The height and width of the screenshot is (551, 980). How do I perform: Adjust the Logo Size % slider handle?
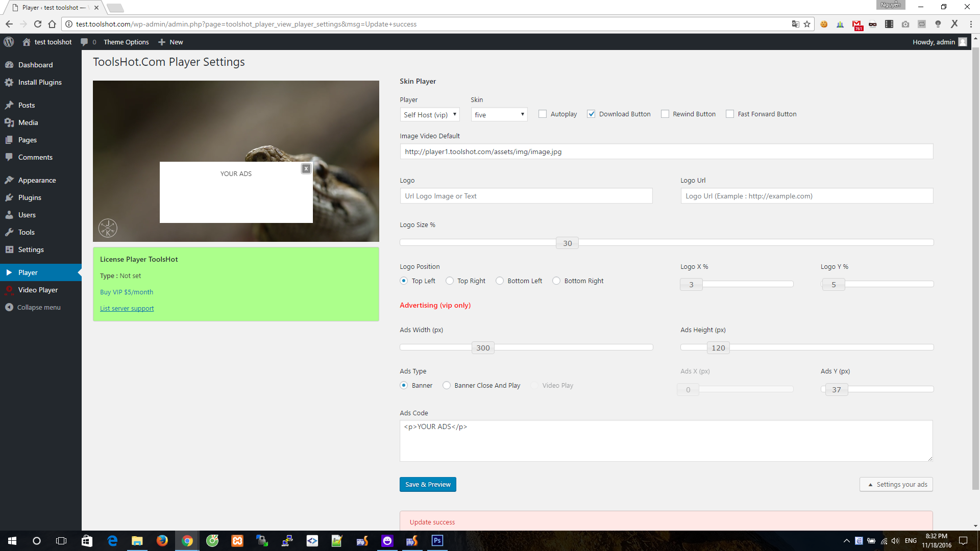(x=567, y=243)
